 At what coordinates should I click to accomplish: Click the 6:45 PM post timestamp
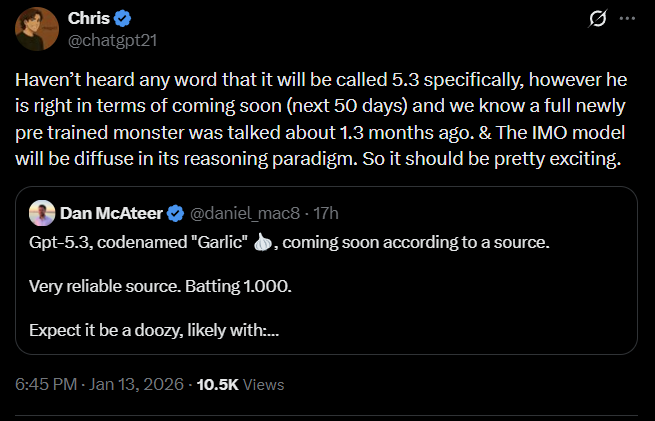tap(43, 384)
